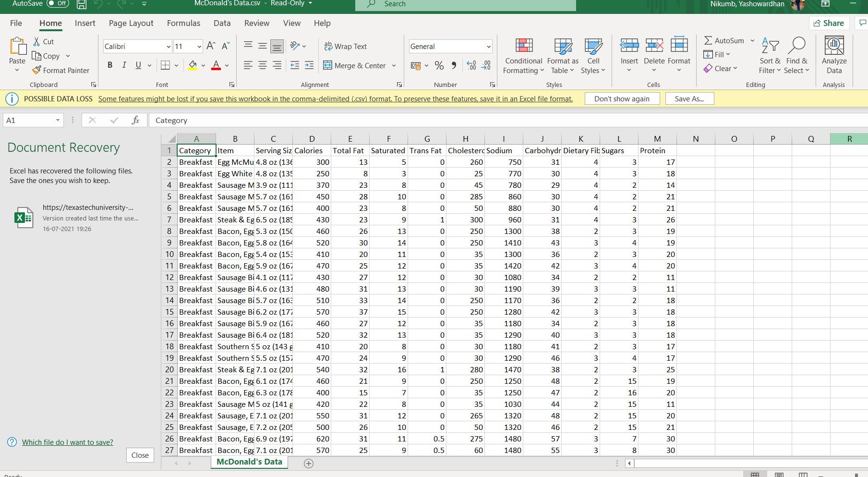Activate the Format Painter
Image resolution: width=868 pixels, height=477 pixels.
pyautogui.click(x=61, y=70)
